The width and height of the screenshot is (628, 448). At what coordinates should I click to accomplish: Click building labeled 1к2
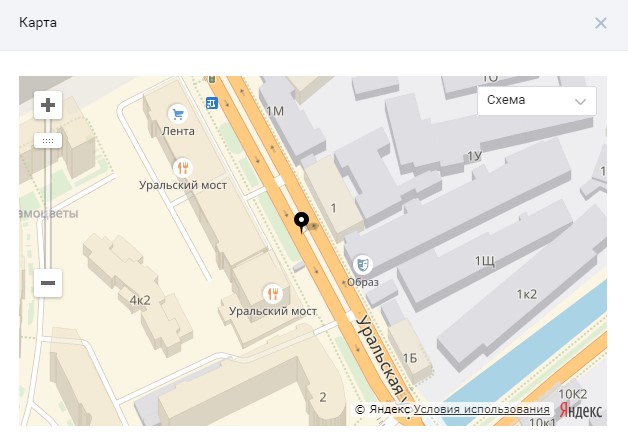click(x=526, y=294)
